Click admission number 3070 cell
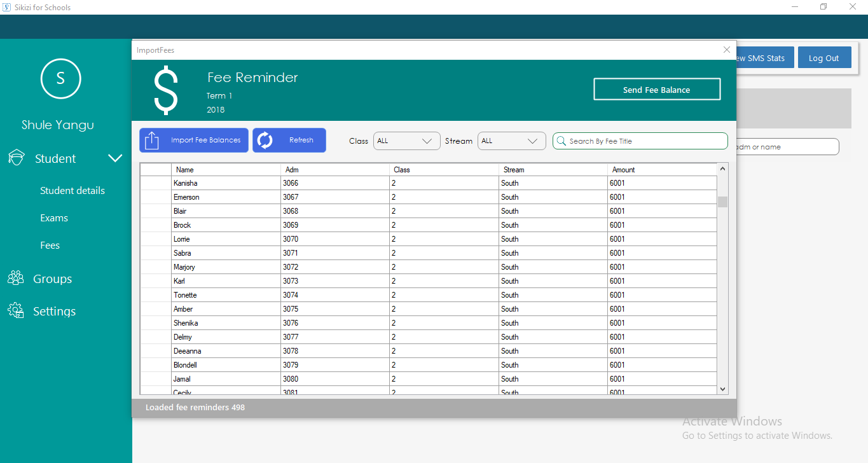Viewport: 868px width, 463px height. (335, 239)
